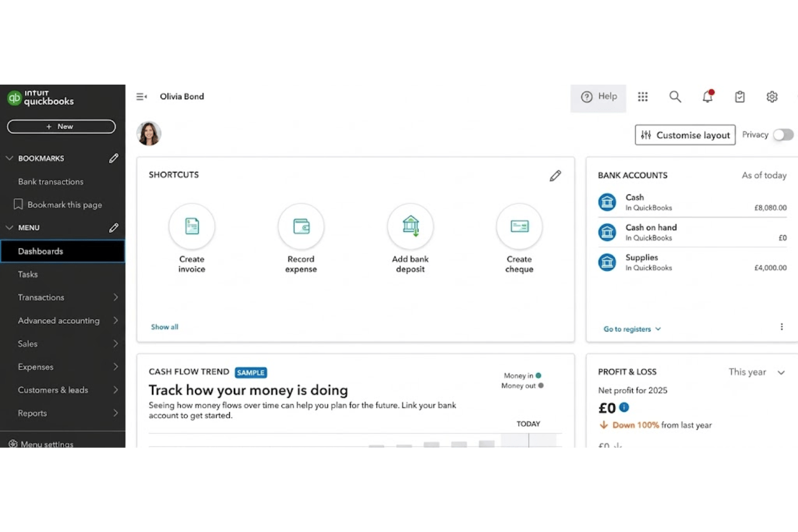The width and height of the screenshot is (798, 532).
Task: Select Dashboards in the menu
Action: pyautogui.click(x=63, y=251)
